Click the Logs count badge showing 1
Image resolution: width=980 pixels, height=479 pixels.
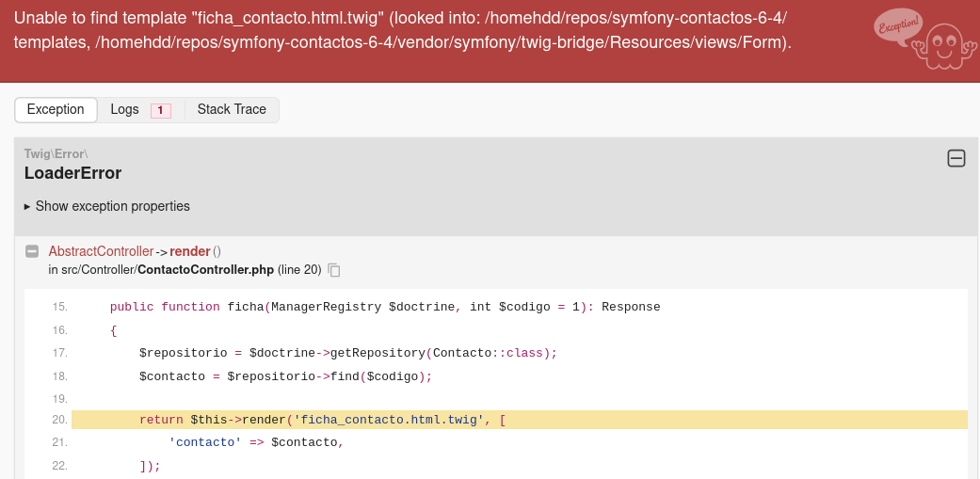tap(161, 110)
